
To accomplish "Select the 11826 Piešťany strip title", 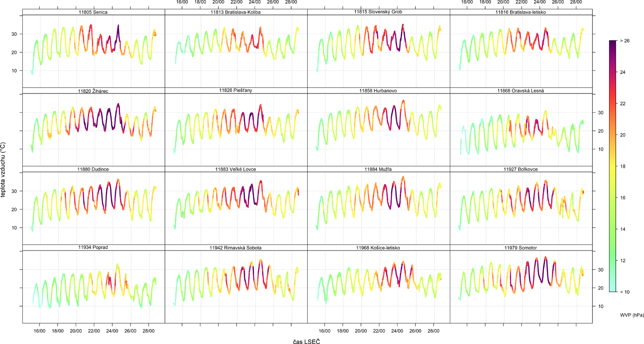I will coord(236,91).
